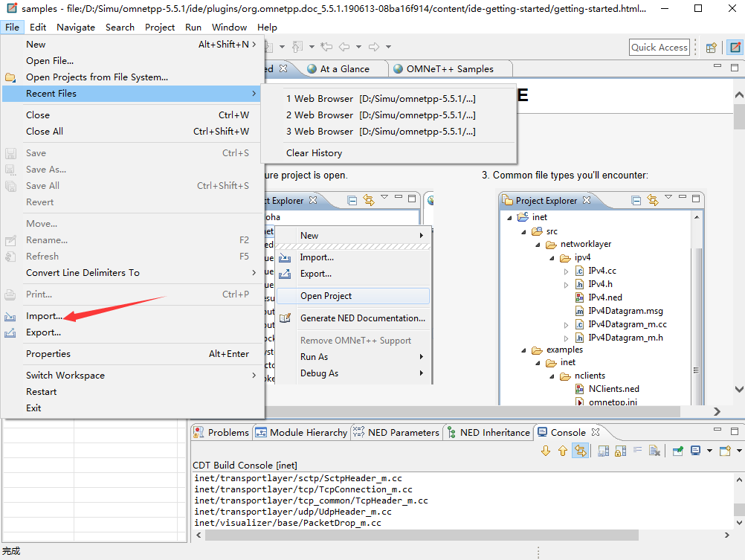Open recent file 2 Web Browser

tap(389, 115)
